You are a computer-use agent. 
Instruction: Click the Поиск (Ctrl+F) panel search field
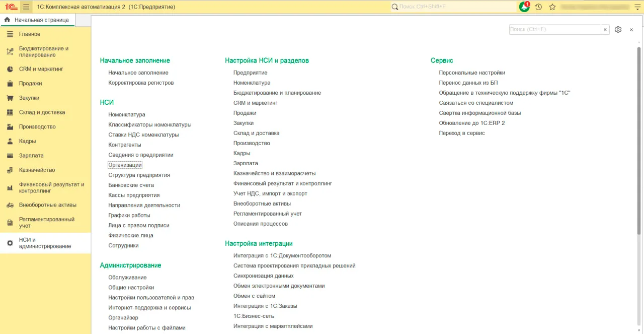554,30
